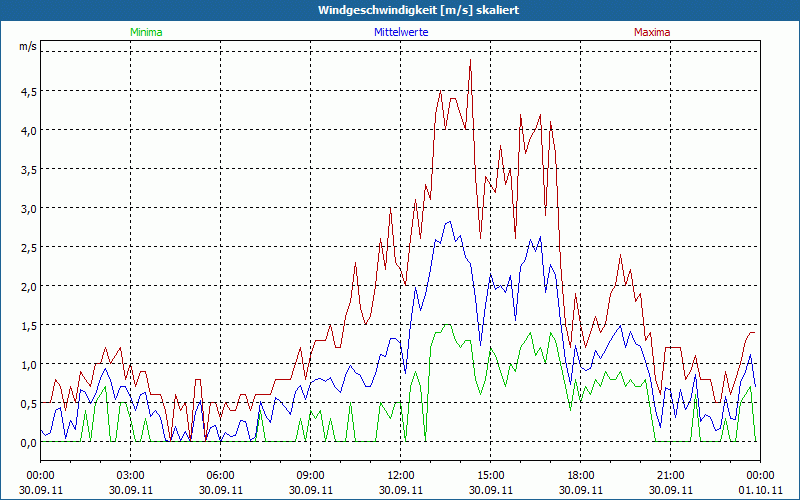Click the 3,0 y-axis value
This screenshot has width=800, height=500.
(29, 208)
